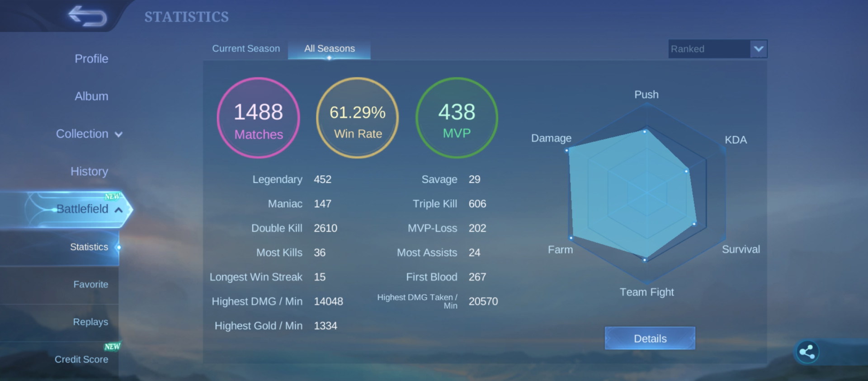868x381 pixels.
Task: Open the History section
Action: [89, 171]
